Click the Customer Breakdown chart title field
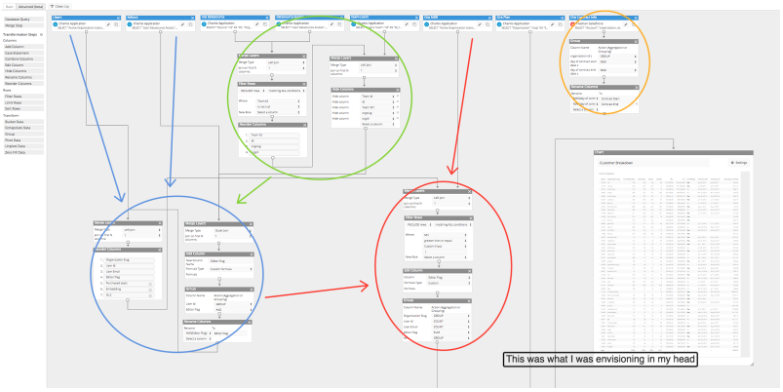The image size is (783, 392). [654, 163]
